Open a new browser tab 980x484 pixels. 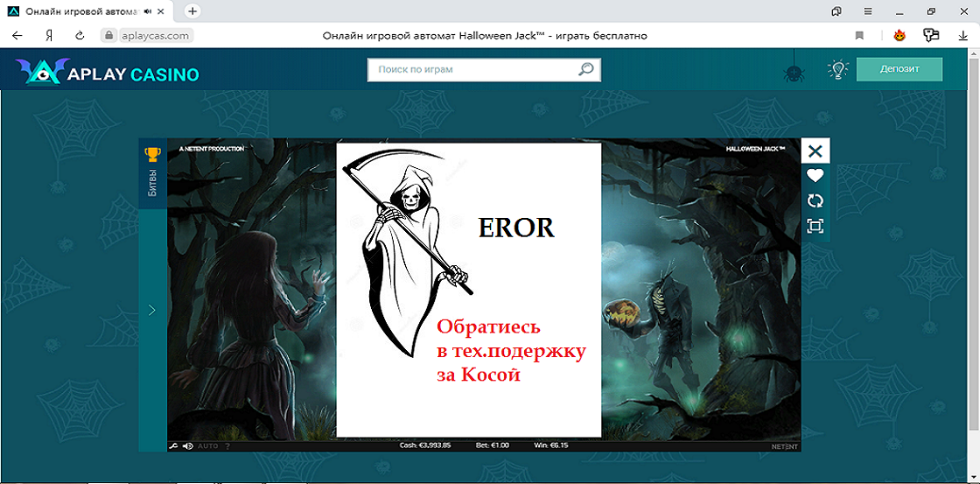click(x=192, y=11)
